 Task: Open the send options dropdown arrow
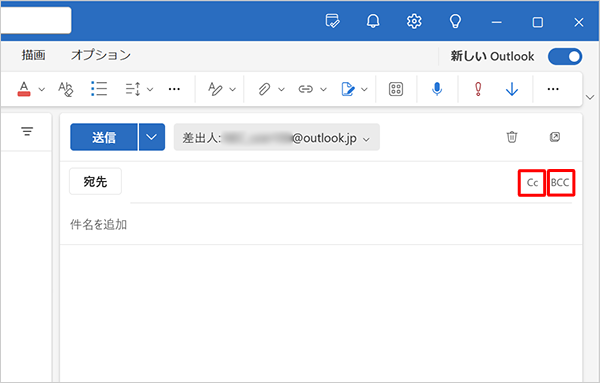[152, 137]
